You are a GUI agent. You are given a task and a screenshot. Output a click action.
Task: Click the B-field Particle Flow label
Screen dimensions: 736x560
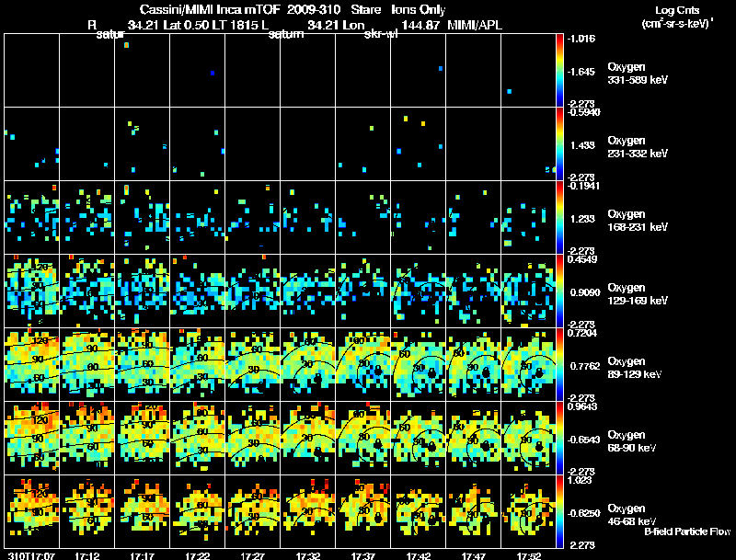coord(687,531)
